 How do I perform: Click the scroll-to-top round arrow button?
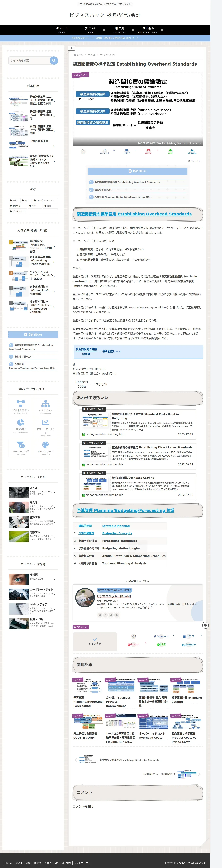click(x=205, y=625)
